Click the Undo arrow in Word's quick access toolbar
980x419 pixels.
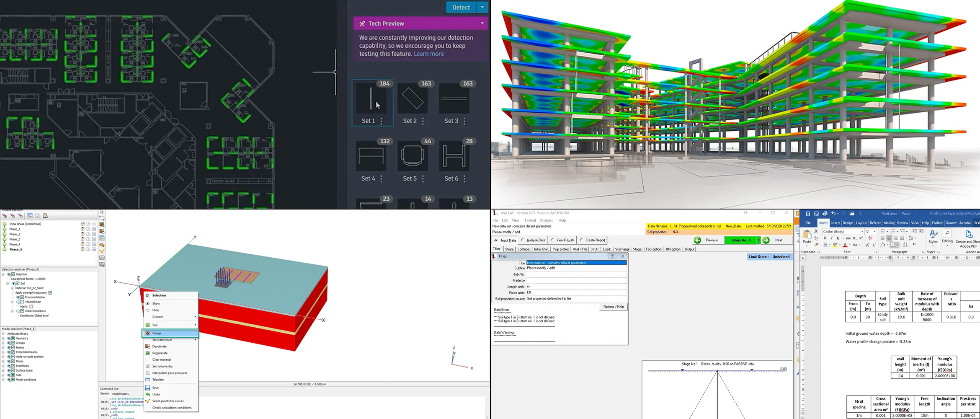click(833, 213)
